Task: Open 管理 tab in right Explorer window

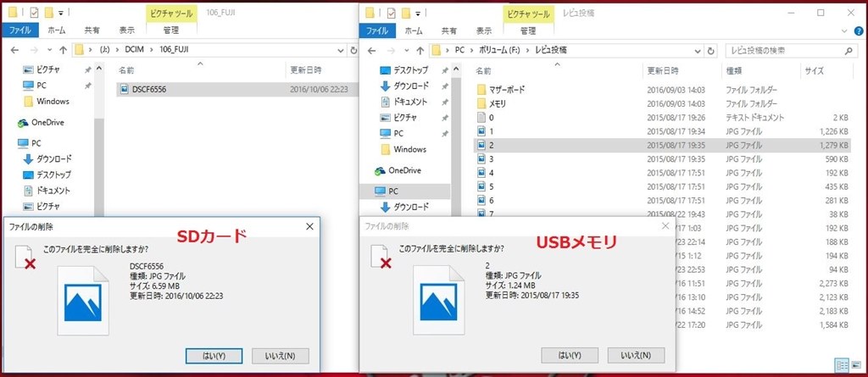Action: [528, 30]
